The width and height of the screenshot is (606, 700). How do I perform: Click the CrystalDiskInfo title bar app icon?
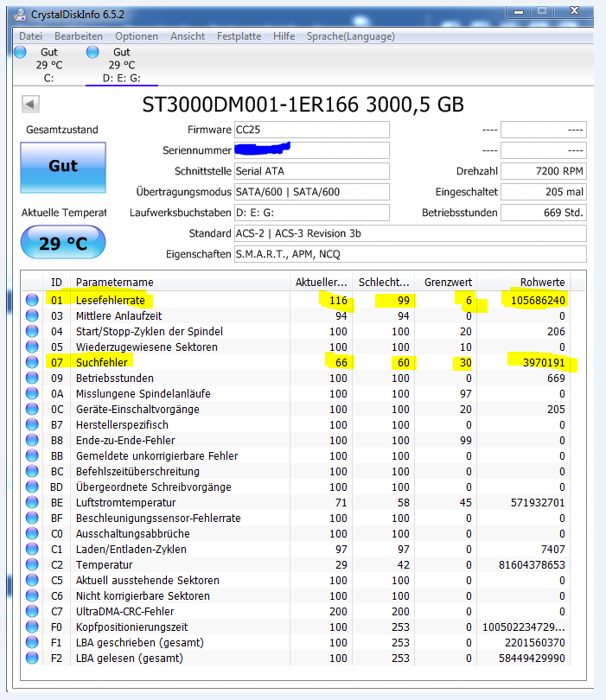click(20, 15)
